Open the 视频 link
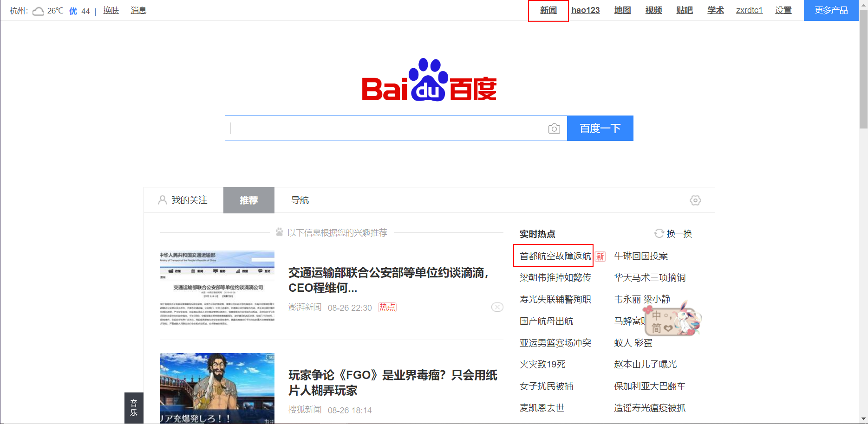Viewport: 868px width, 424px height. tap(653, 10)
